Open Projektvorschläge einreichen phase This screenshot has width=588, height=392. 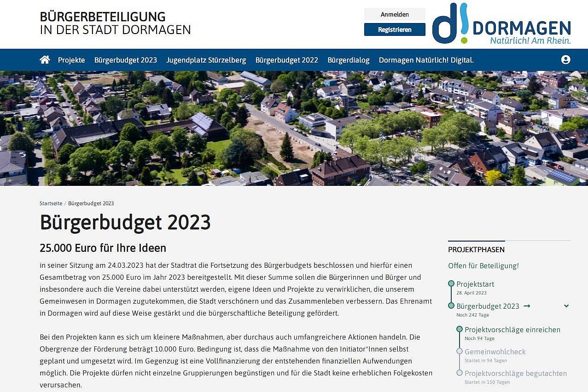pos(512,330)
